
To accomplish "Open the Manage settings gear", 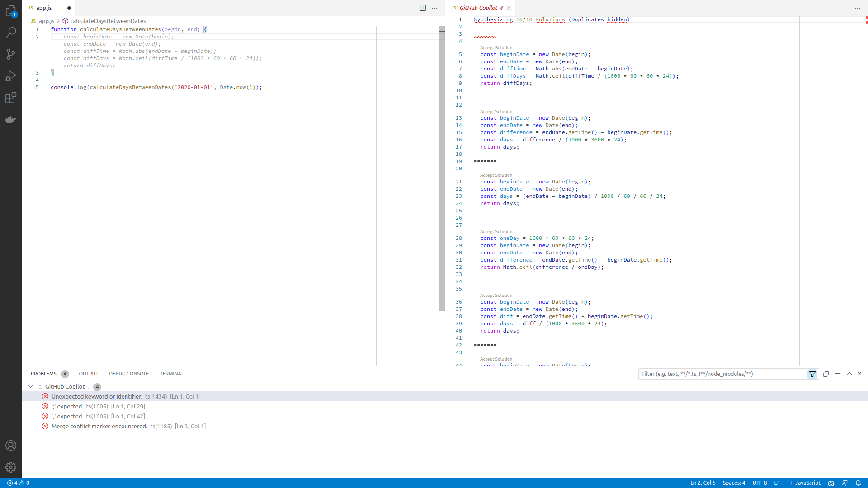I will pyautogui.click(x=11, y=467).
